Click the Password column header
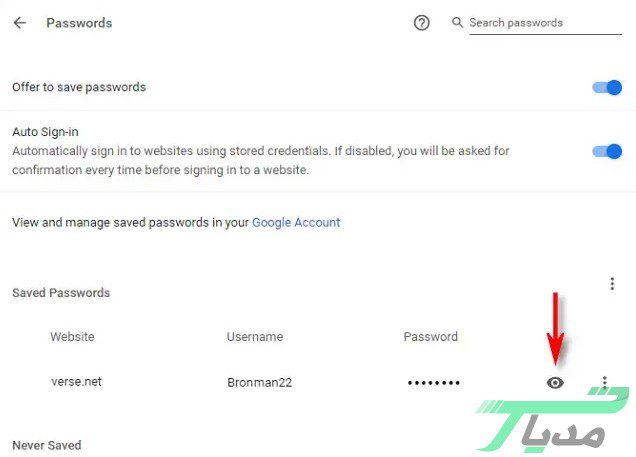This screenshot has width=636, height=457. 430,337
